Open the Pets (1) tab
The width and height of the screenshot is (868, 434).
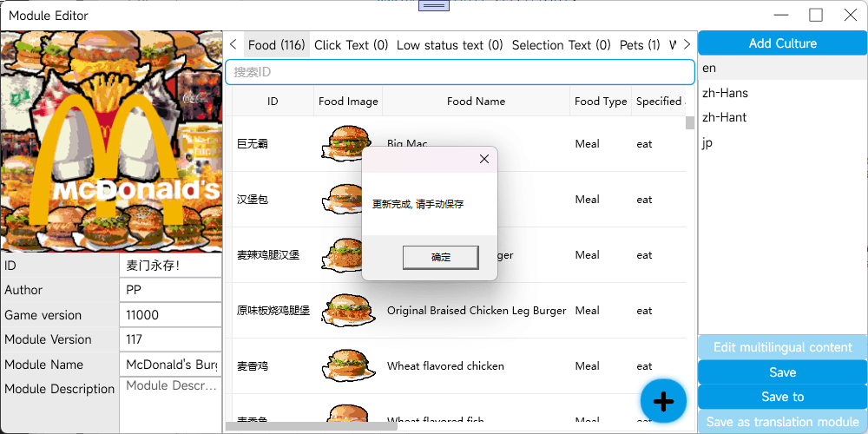tap(640, 45)
